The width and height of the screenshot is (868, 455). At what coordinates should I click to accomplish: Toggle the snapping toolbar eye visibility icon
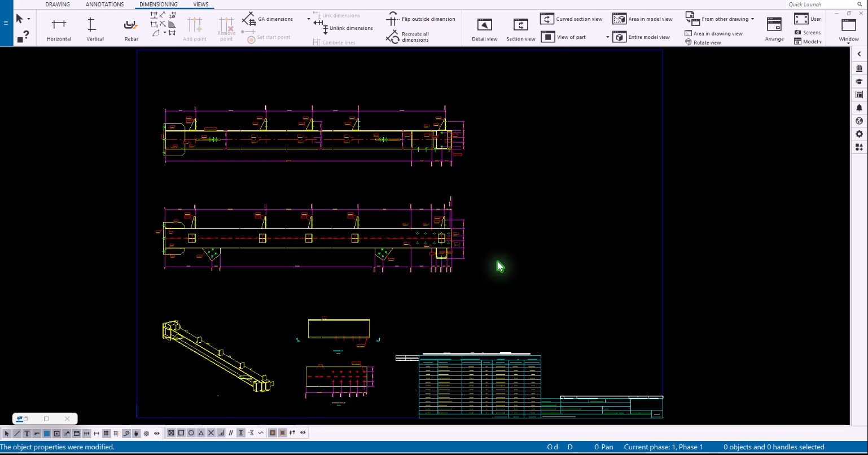click(303, 433)
